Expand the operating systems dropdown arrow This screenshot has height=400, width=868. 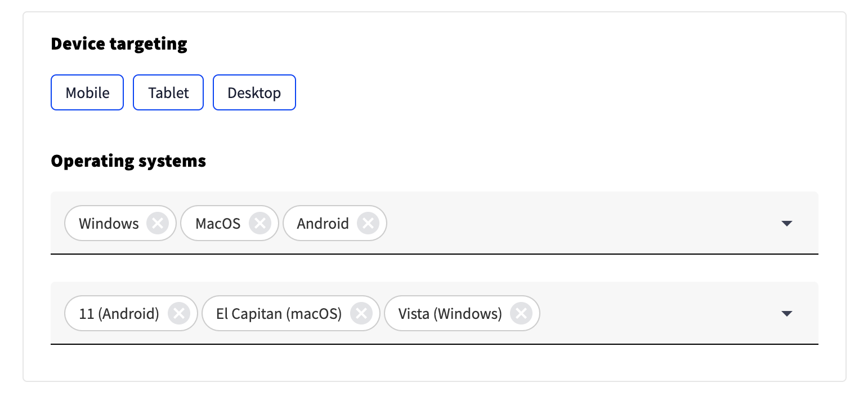[787, 224]
